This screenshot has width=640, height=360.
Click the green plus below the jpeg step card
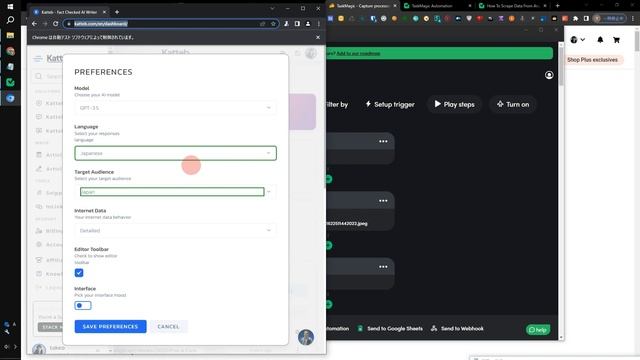(329, 245)
